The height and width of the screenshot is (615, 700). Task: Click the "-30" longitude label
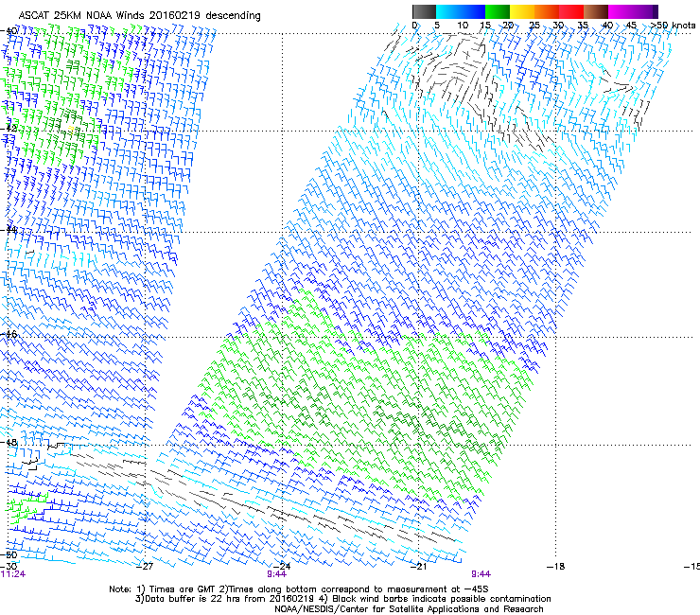click(9, 567)
